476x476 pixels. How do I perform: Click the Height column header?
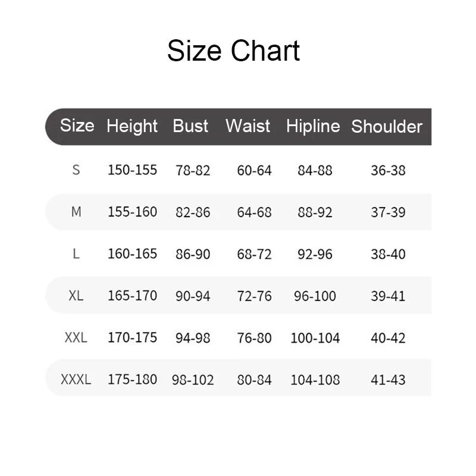132,126
